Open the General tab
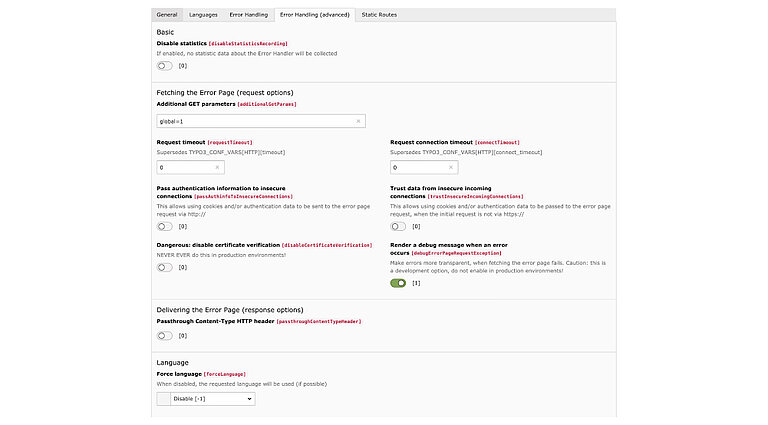The image size is (768, 425). click(167, 15)
